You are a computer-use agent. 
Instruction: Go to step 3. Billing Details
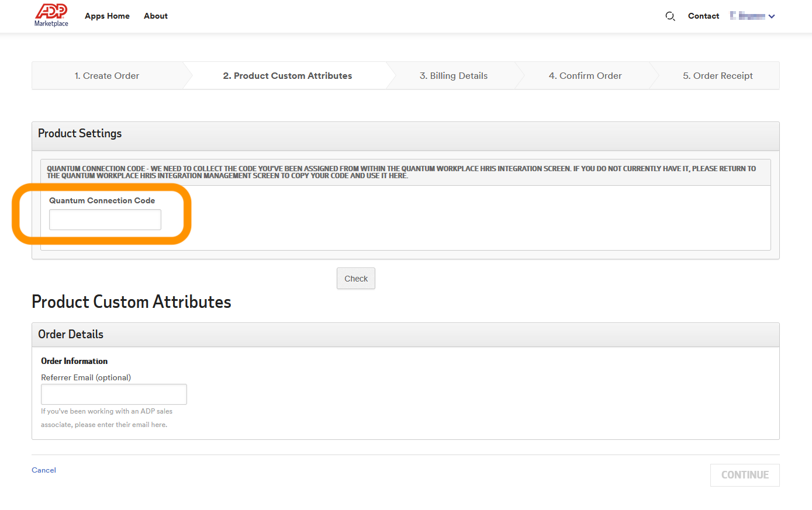coord(454,75)
